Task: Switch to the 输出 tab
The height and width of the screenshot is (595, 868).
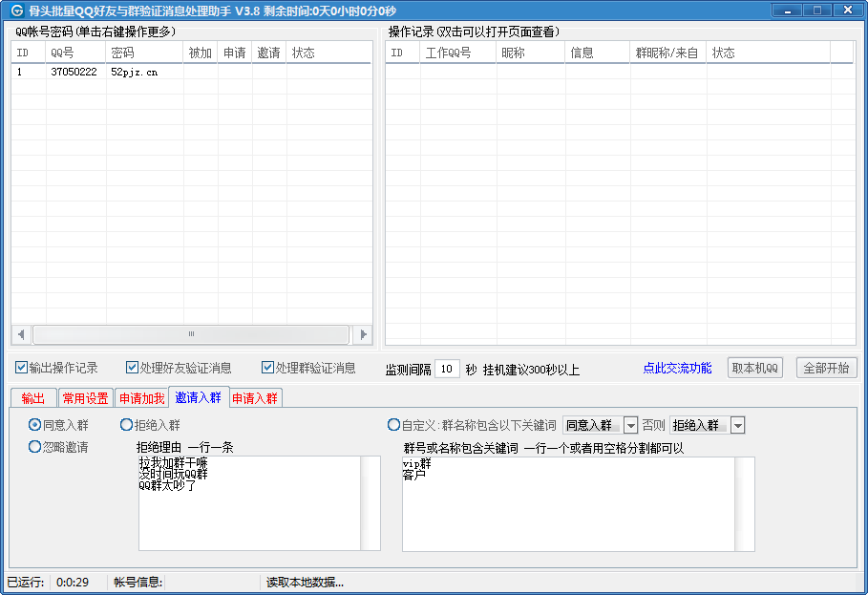Action: [x=32, y=398]
